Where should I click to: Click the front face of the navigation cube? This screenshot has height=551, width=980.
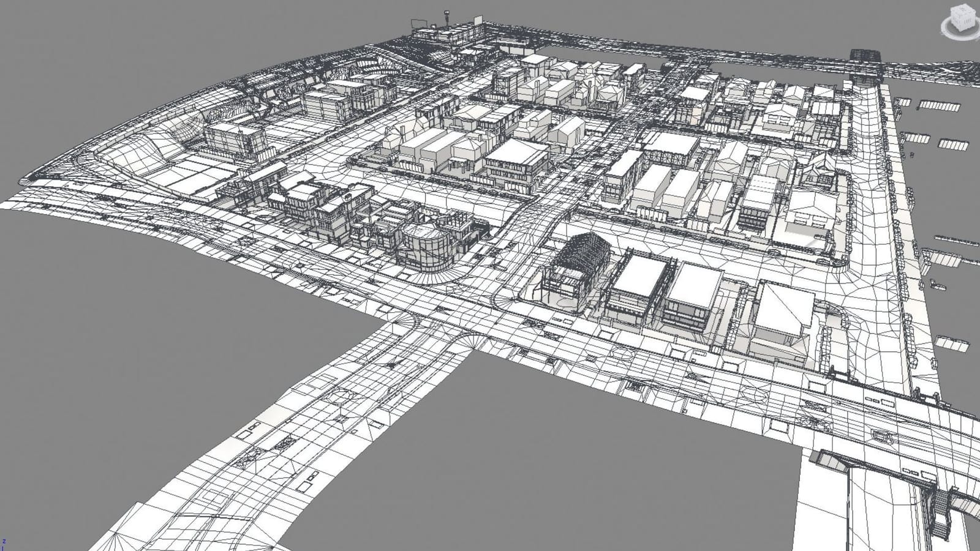click(957, 22)
